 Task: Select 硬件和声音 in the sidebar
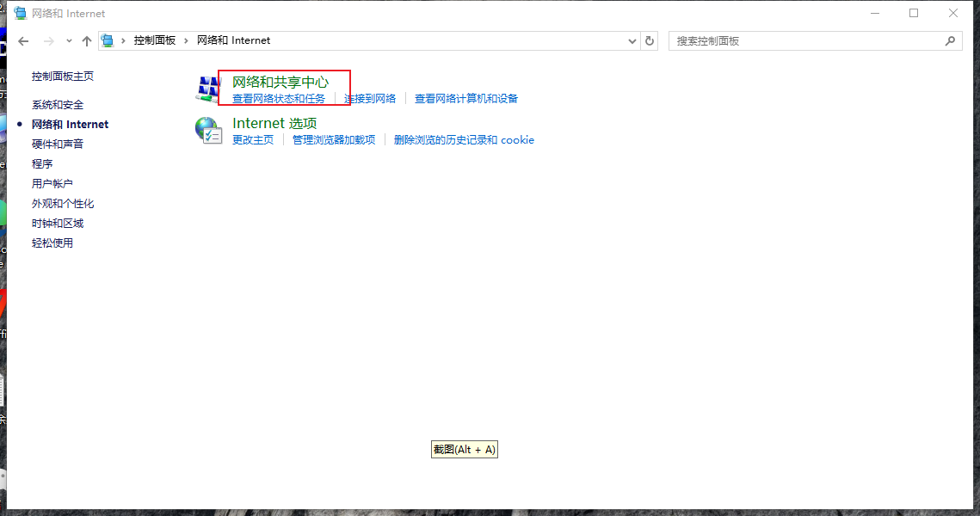pos(58,144)
